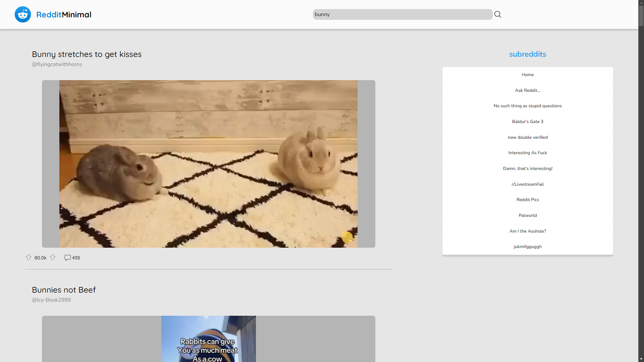
Task: Click the magnifying glass search icon
Action: pyautogui.click(x=497, y=14)
